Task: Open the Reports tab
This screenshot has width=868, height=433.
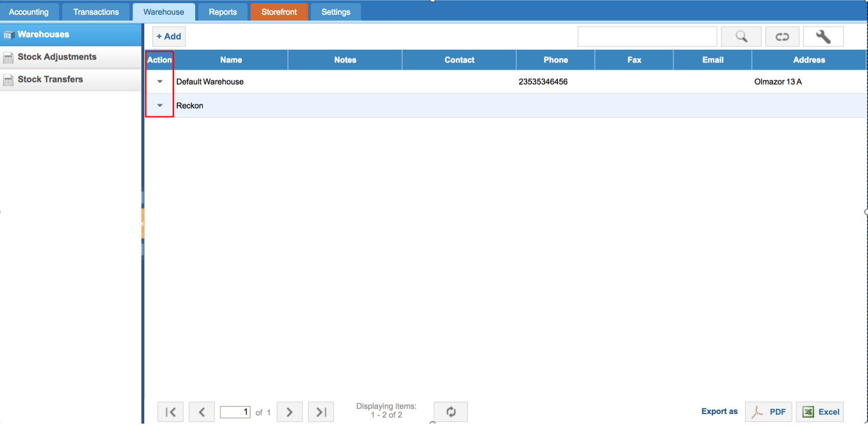Action: [x=223, y=12]
